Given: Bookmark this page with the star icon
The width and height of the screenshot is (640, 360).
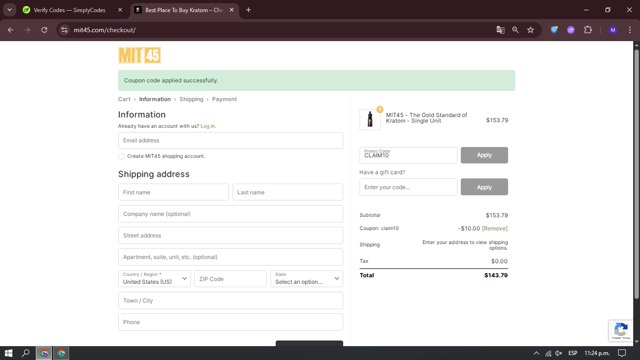Looking at the screenshot, I should (x=530, y=30).
